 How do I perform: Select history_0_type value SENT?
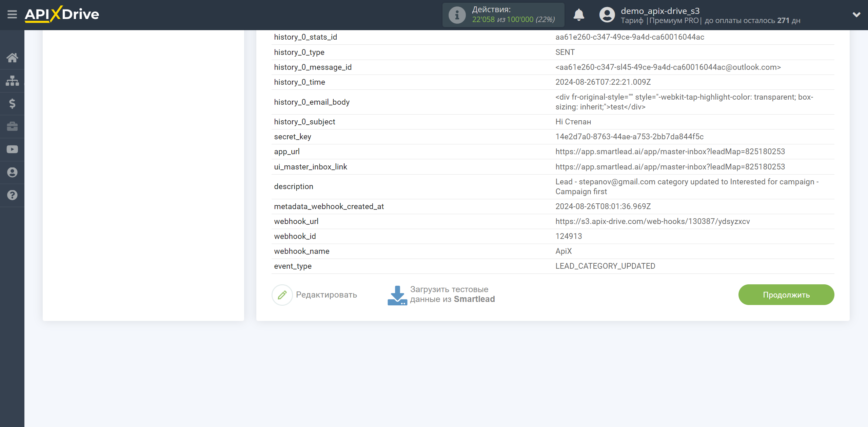click(565, 53)
